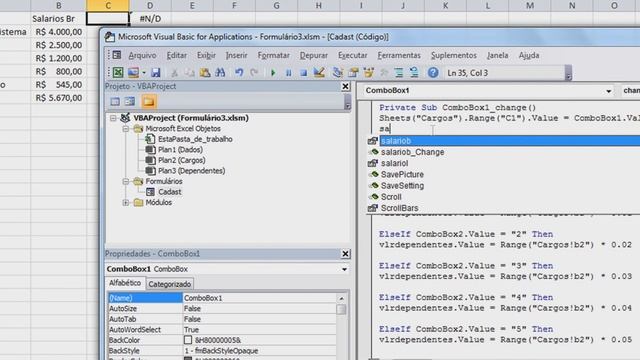Open the Depurar menu
Viewport: 640px width, 360px height.
point(313,55)
